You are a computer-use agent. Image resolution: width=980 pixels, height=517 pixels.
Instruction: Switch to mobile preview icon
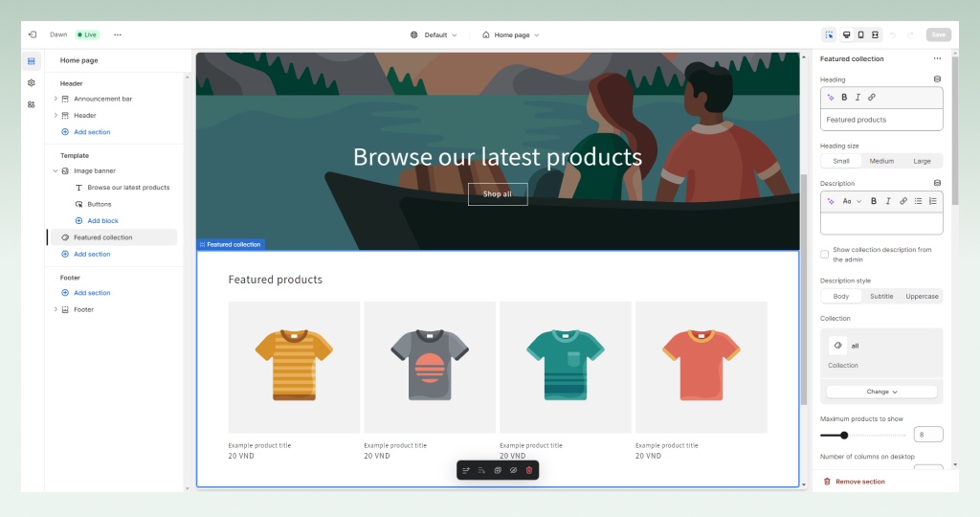[x=860, y=35]
